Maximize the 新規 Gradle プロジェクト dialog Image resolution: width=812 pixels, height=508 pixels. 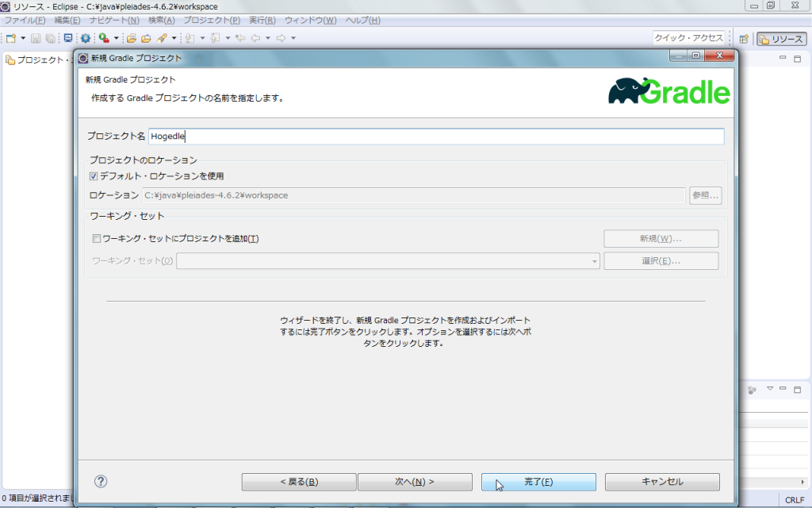tap(696, 56)
